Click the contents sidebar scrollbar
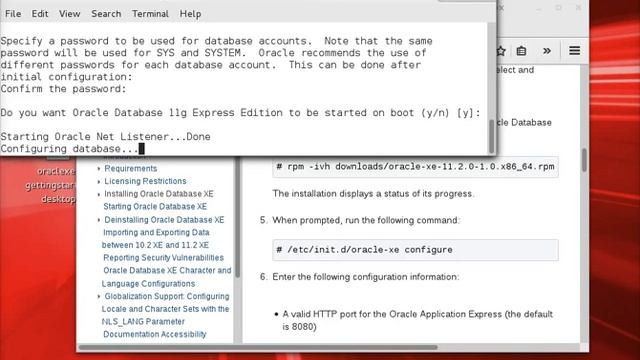 237,216
